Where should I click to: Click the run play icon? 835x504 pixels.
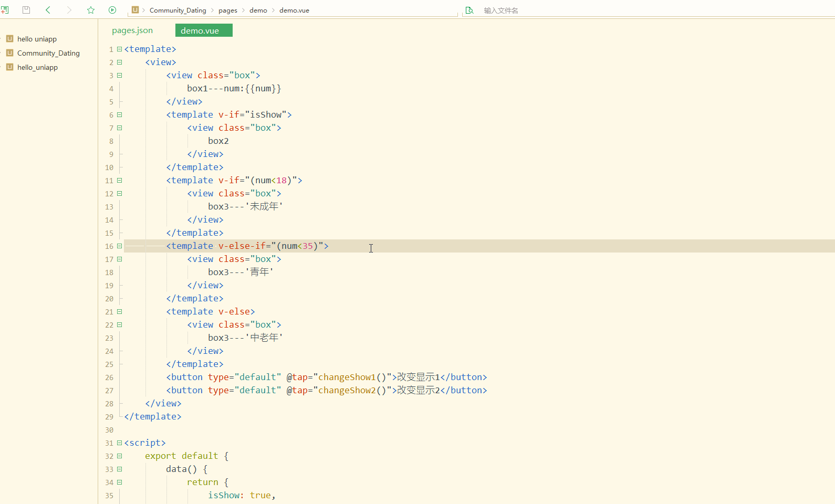point(112,10)
